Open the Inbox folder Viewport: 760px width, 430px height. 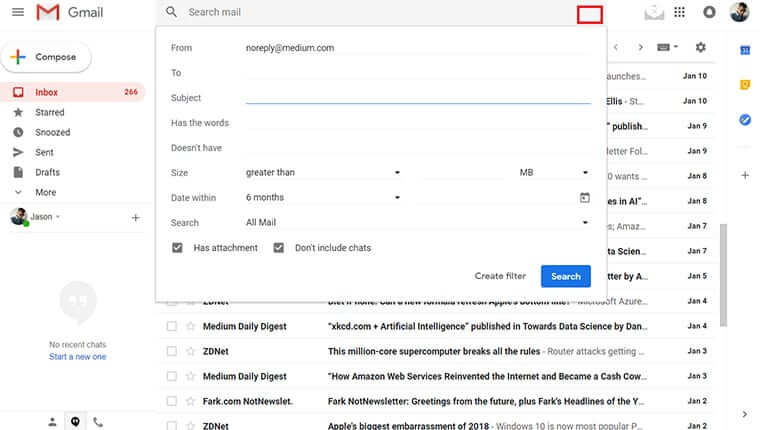click(x=73, y=92)
